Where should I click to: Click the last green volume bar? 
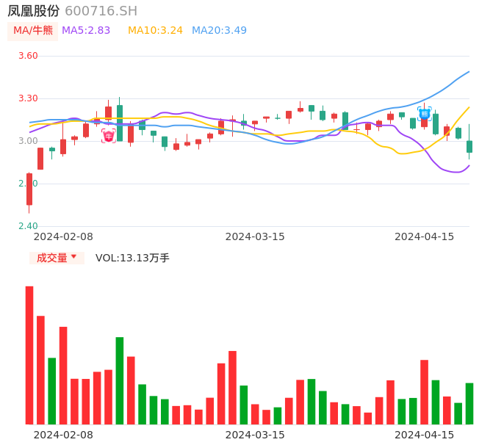pyautogui.click(x=469, y=403)
